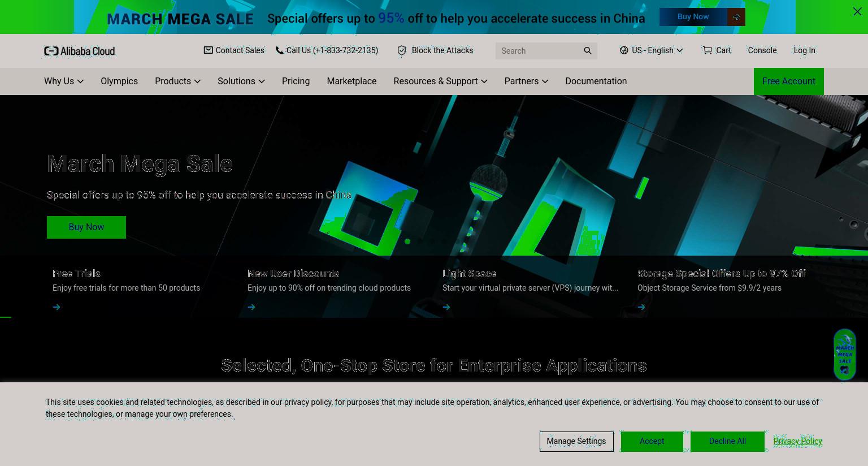Viewport: 868px width, 466px height.
Task: Expand the Products menu
Action: click(x=177, y=81)
